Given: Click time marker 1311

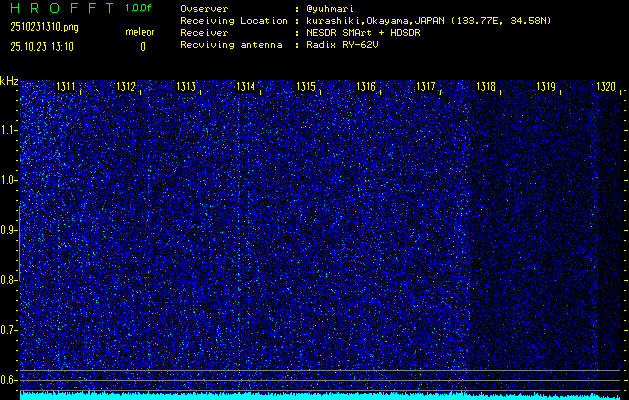Looking at the screenshot, I should [66, 87].
